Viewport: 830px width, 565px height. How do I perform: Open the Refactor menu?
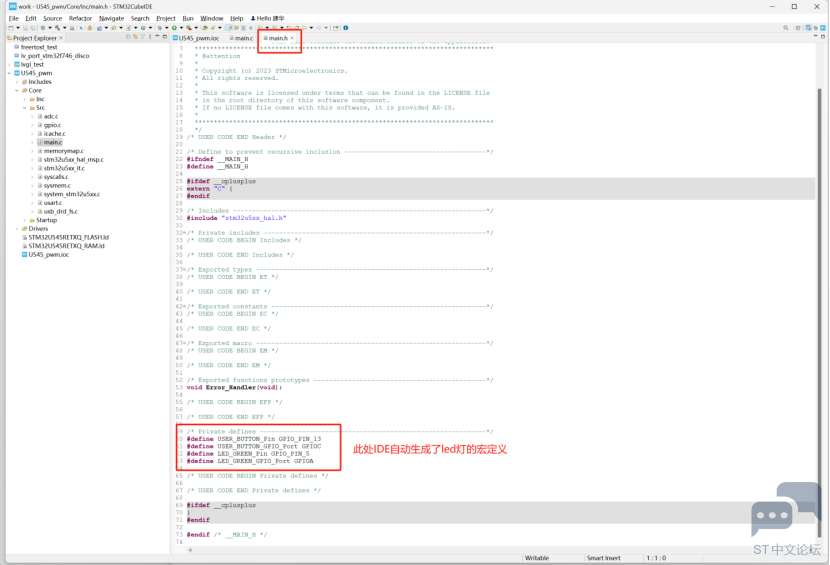(80, 18)
